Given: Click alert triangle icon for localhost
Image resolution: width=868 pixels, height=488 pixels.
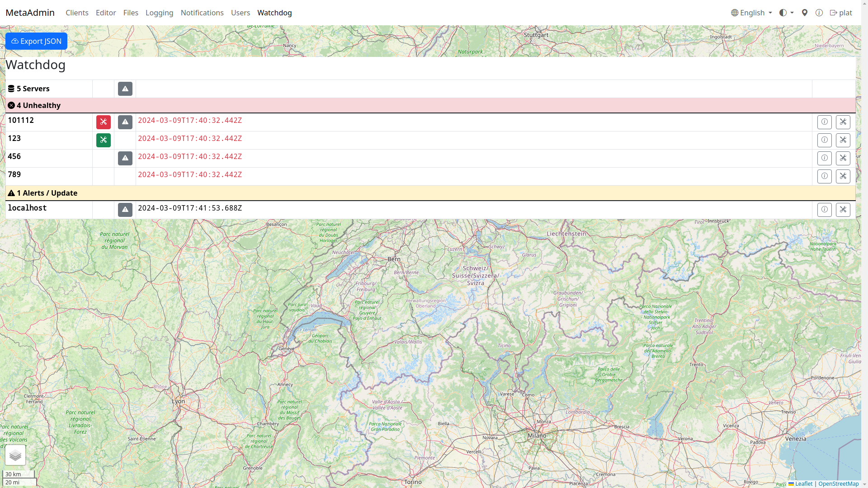Looking at the screenshot, I should pyautogui.click(x=125, y=210).
